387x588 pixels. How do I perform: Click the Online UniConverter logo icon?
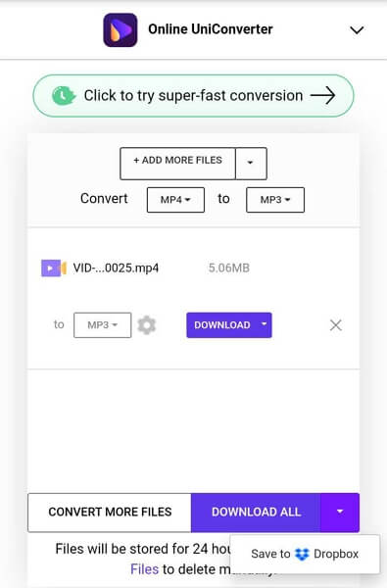point(121,30)
